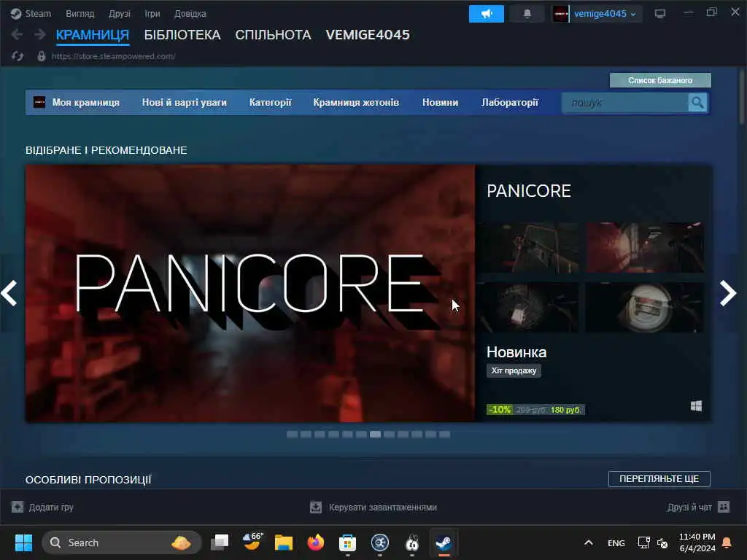The width and height of the screenshot is (747, 560).
Task: Select the КРАМНИЦЯ tab
Action: [93, 35]
